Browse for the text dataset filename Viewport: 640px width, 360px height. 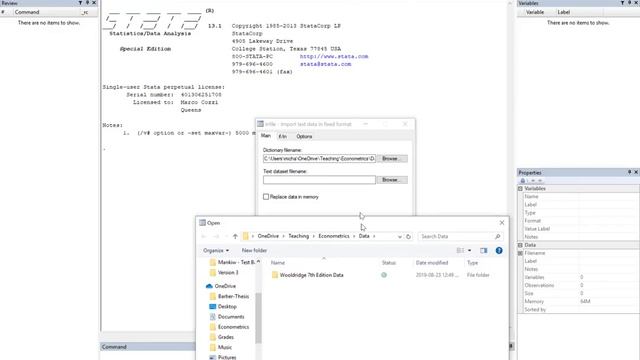pos(392,180)
